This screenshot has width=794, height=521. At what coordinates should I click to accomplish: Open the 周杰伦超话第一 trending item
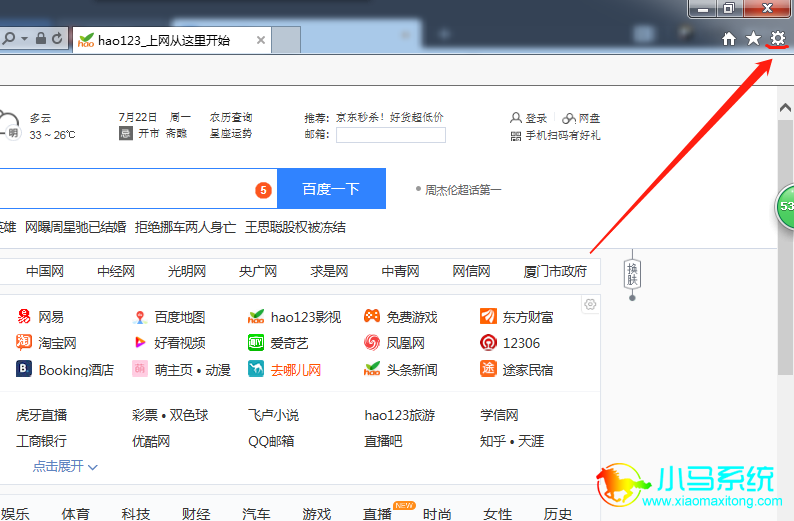coord(463,190)
